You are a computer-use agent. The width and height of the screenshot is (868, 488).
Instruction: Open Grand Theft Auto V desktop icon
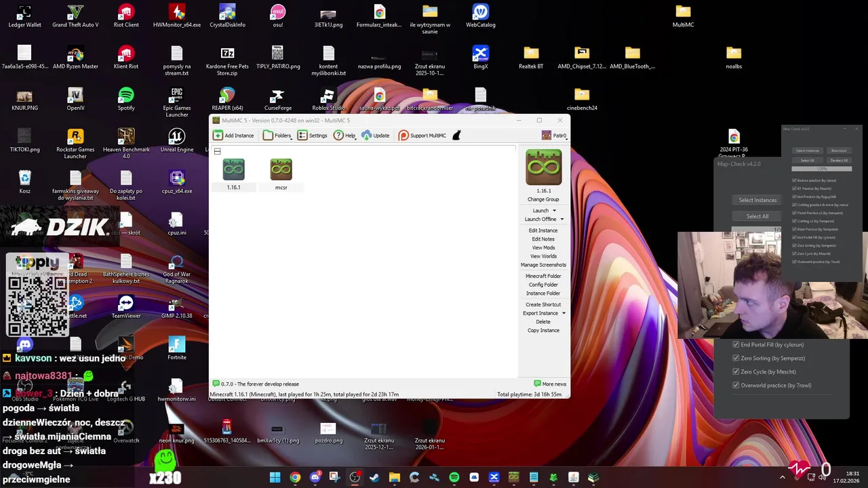pyautogui.click(x=75, y=12)
